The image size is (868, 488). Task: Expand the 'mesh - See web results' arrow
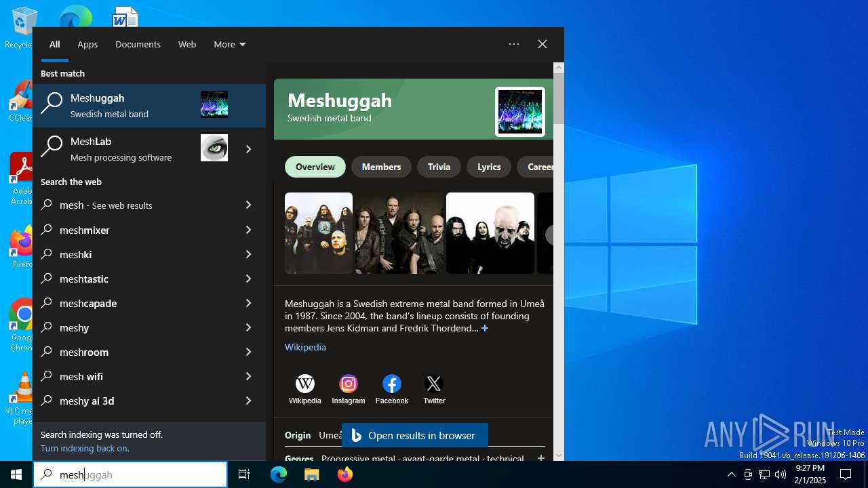pyautogui.click(x=248, y=205)
